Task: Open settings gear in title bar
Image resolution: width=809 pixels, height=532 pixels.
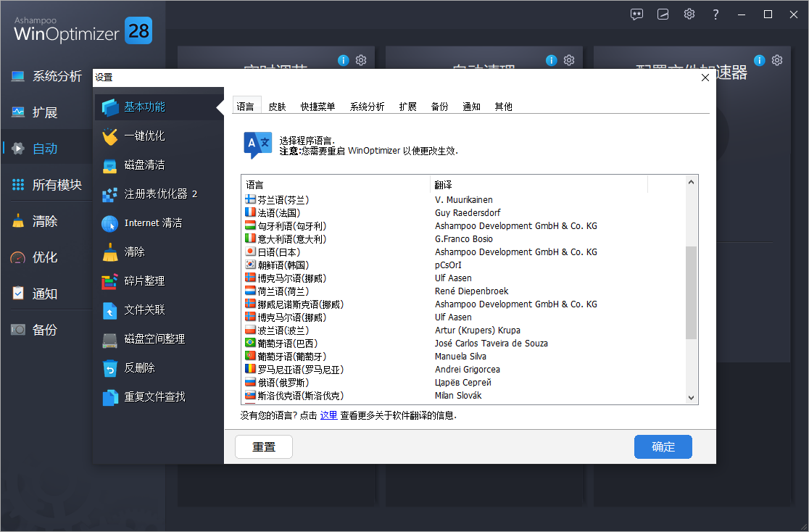Action: 689,14
